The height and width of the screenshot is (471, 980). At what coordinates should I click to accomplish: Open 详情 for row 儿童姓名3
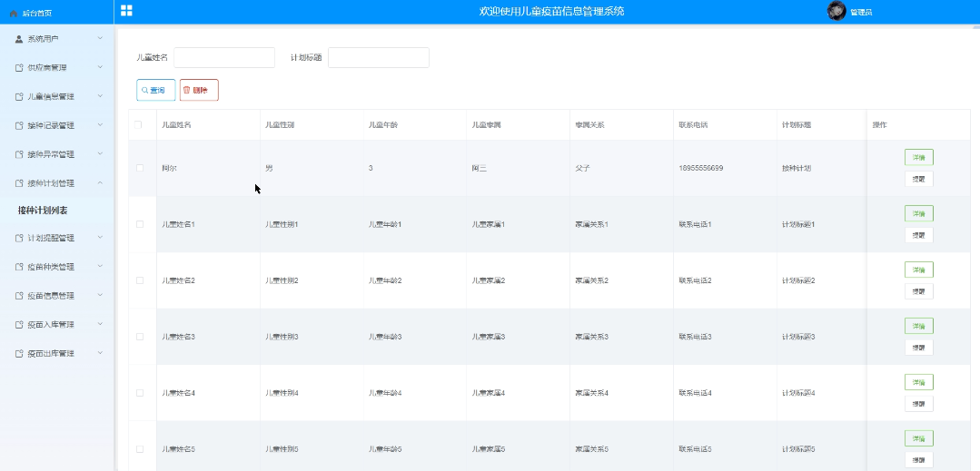click(919, 326)
